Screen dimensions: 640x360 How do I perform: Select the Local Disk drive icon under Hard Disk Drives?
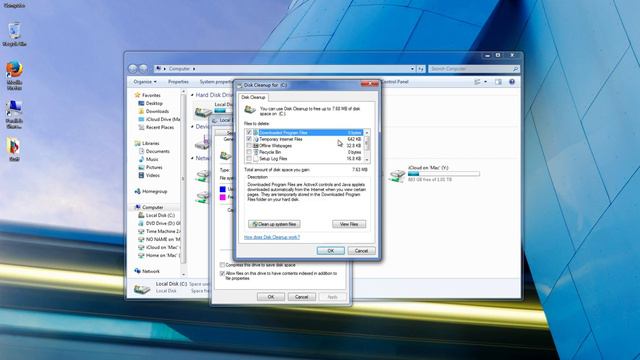pos(203,111)
